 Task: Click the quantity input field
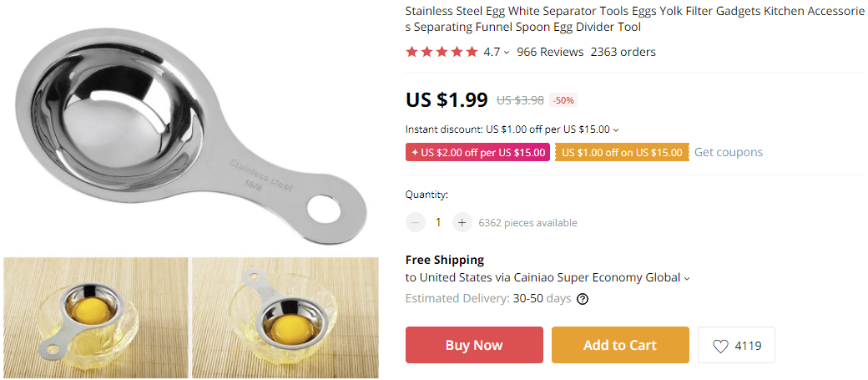click(x=438, y=222)
